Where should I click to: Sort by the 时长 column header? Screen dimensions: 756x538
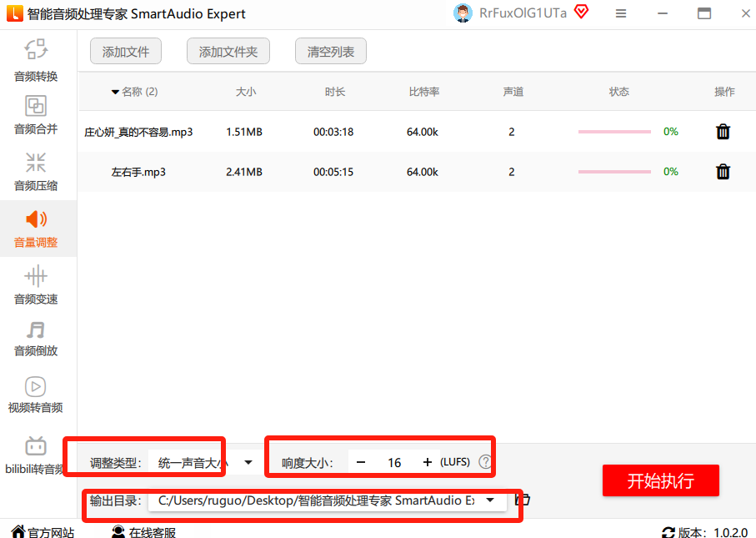click(335, 92)
